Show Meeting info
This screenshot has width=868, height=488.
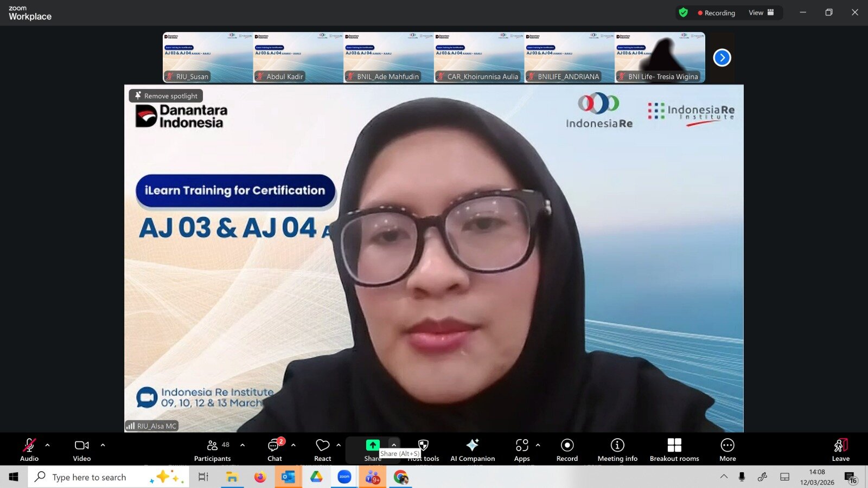coord(617,450)
